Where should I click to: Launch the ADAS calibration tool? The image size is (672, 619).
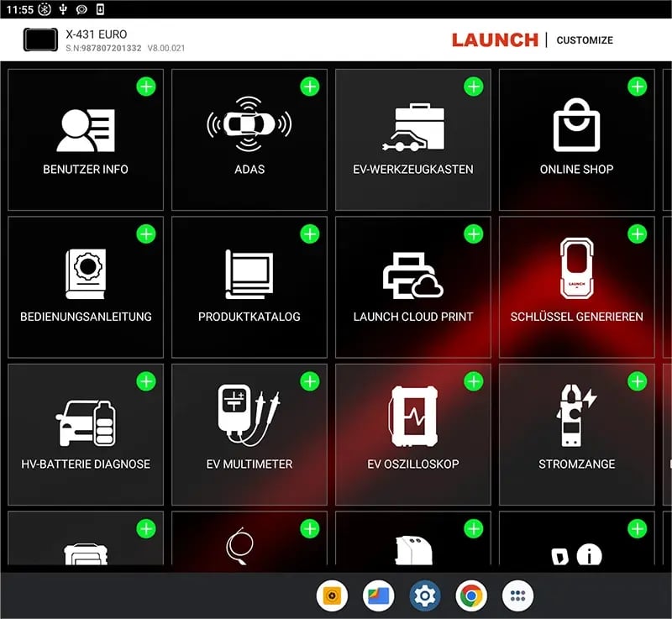coord(249,139)
